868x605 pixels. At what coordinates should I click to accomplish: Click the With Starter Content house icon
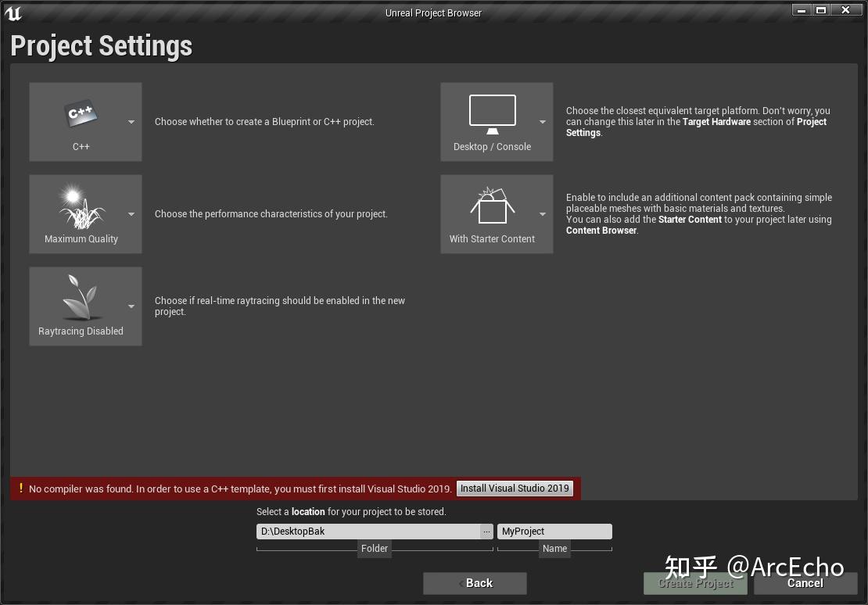coord(491,206)
